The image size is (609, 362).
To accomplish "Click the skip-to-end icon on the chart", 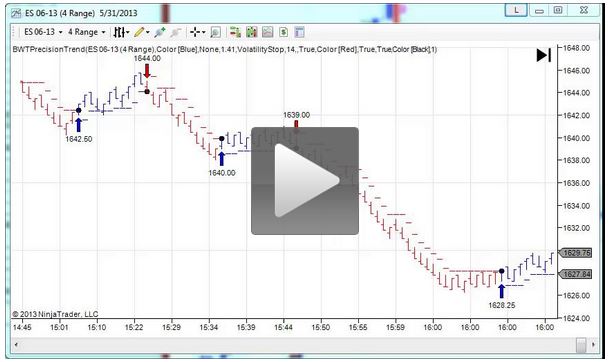I will point(544,55).
